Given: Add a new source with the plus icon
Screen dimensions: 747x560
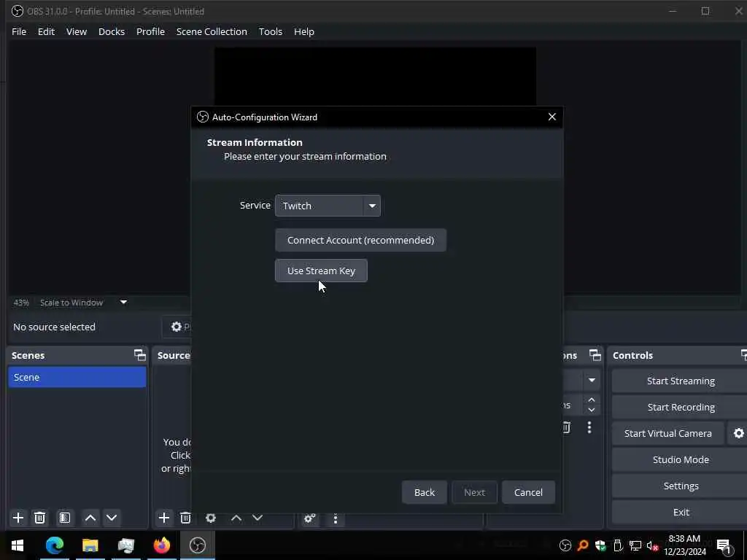Looking at the screenshot, I should (x=164, y=518).
